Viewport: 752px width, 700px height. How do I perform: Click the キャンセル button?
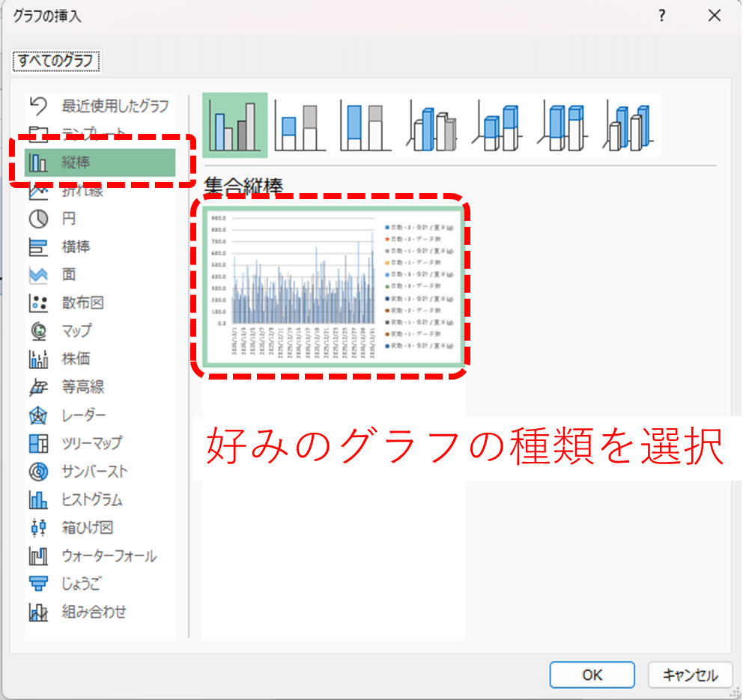tap(689, 675)
